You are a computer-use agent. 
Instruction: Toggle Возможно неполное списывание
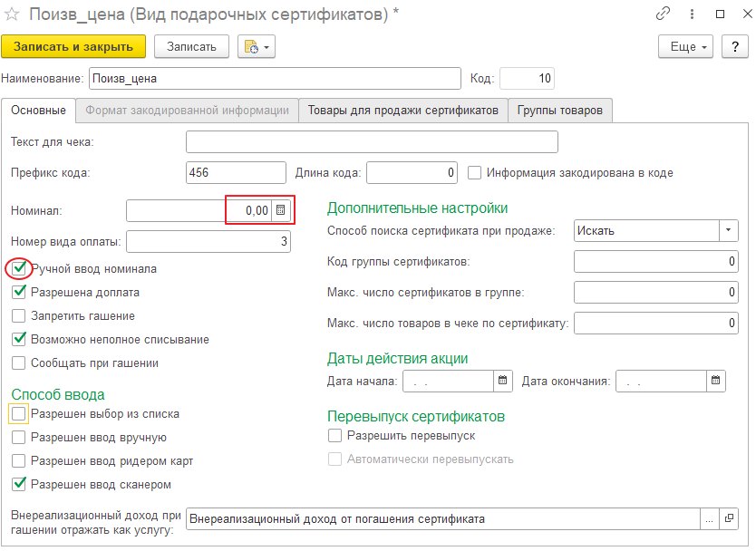click(19, 339)
